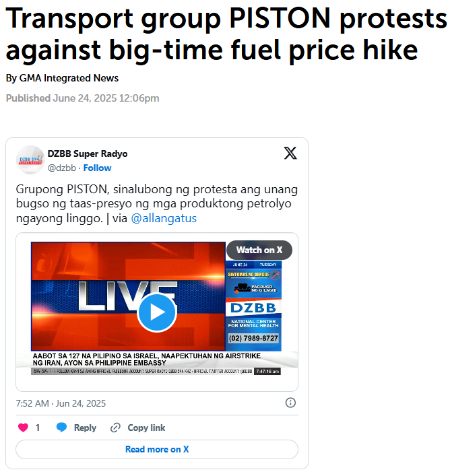The height and width of the screenshot is (476, 450).
Task: Click the like count number
Action: (x=38, y=428)
